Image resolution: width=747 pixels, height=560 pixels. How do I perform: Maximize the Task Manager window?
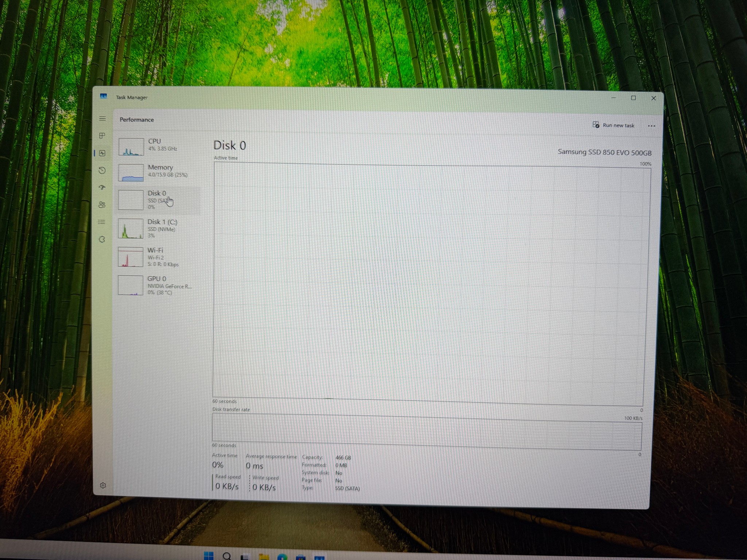pos(634,98)
